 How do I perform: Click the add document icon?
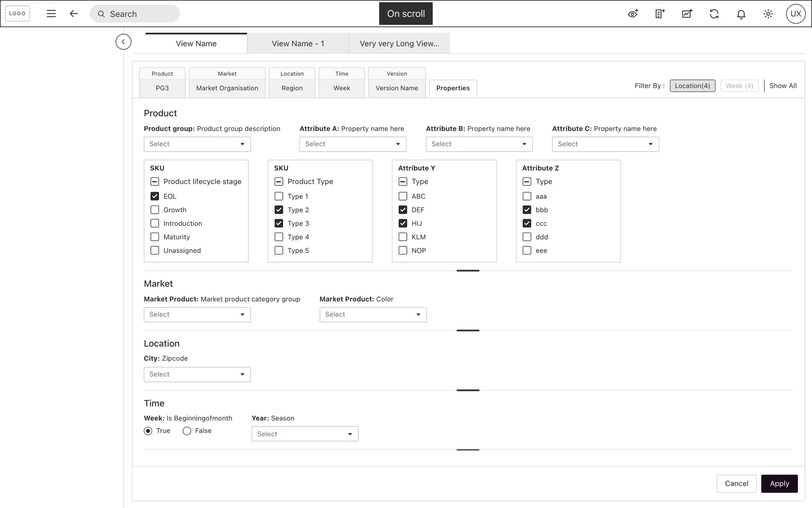660,14
